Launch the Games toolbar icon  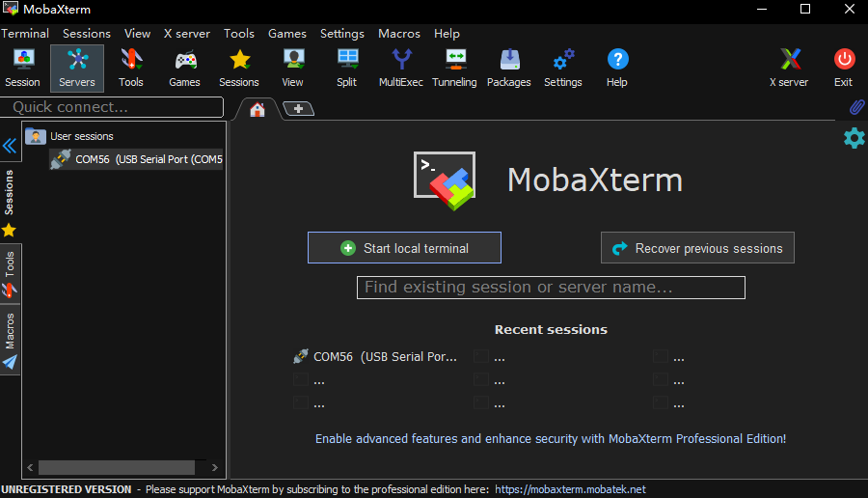tap(185, 69)
